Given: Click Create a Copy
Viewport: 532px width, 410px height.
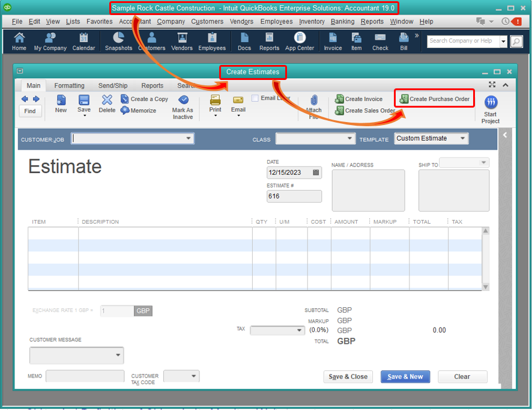Looking at the screenshot, I should click(145, 99).
